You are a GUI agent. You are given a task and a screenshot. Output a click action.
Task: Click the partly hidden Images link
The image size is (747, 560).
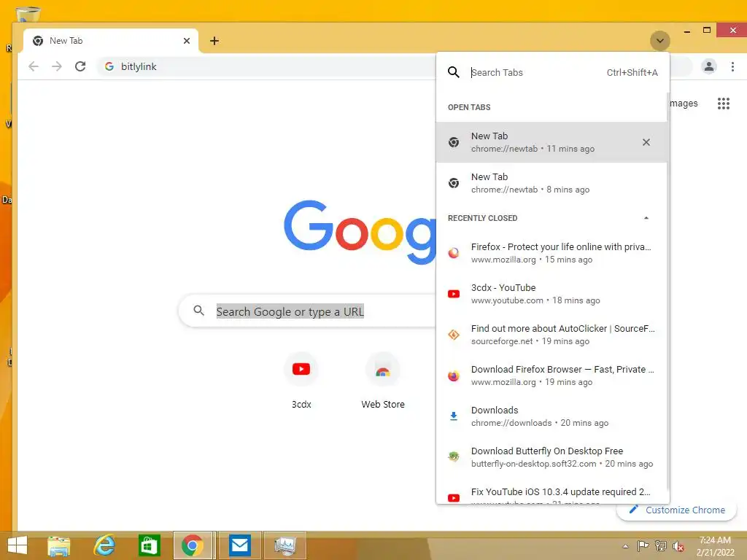tap(684, 104)
